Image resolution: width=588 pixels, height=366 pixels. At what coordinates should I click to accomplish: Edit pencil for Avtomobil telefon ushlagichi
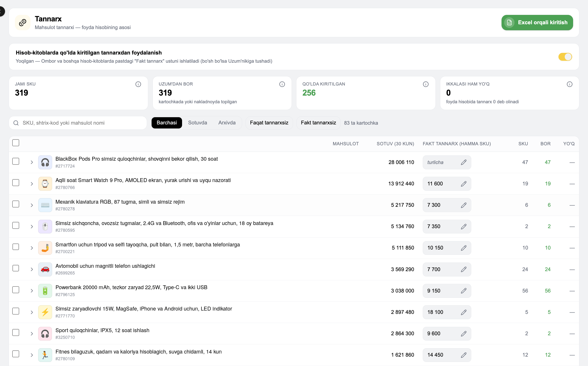(464, 269)
